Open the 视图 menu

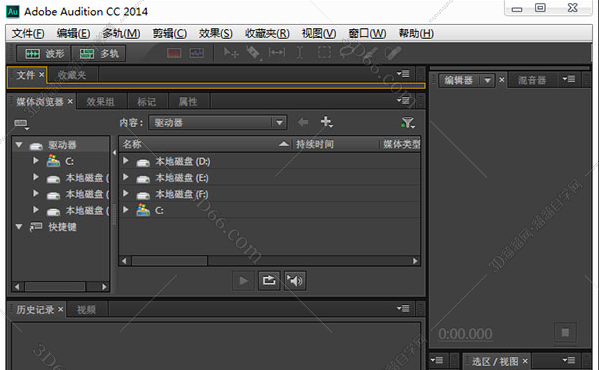[319, 34]
